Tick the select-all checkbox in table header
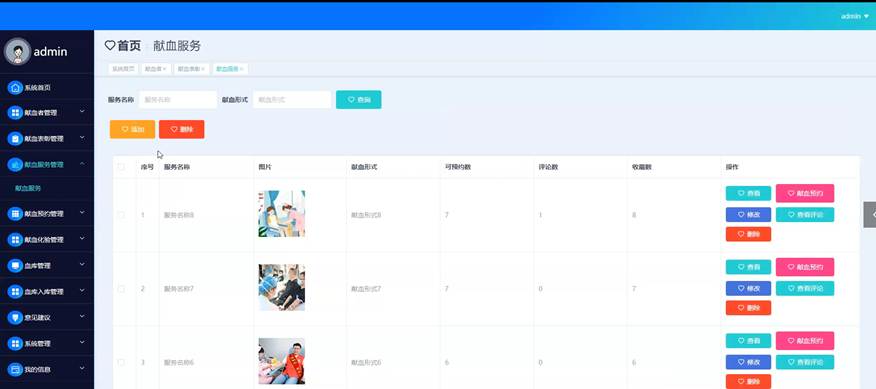876x389 pixels. (x=121, y=167)
